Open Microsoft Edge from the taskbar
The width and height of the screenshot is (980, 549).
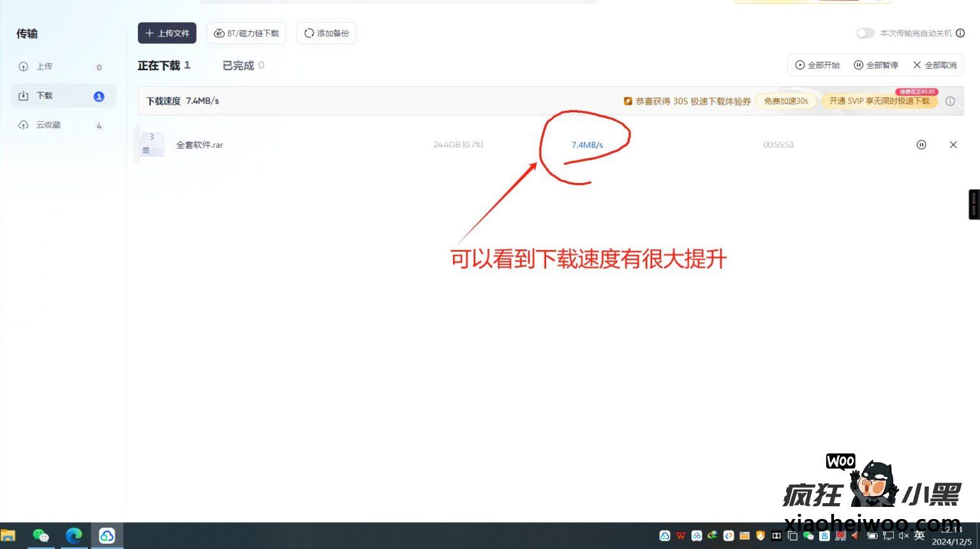[74, 536]
